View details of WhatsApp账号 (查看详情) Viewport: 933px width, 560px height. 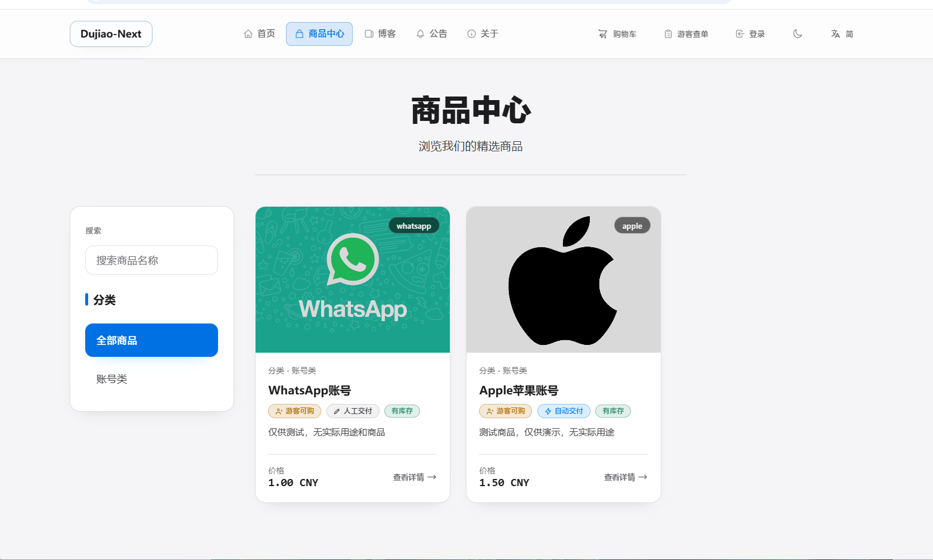(x=415, y=477)
